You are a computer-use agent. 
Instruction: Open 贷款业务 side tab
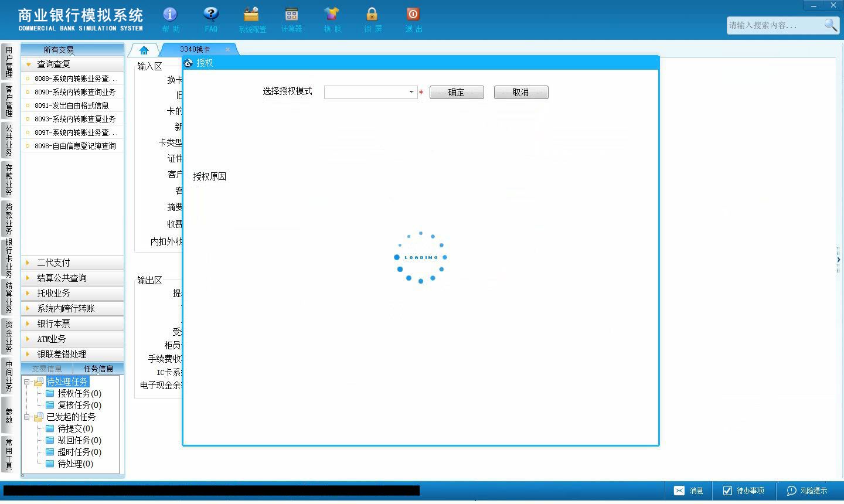point(9,218)
